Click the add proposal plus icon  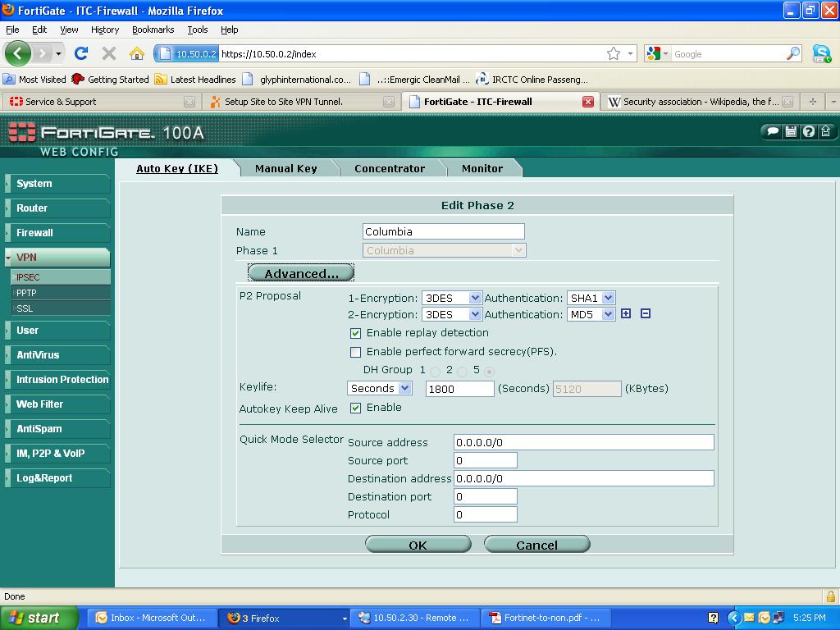click(626, 313)
